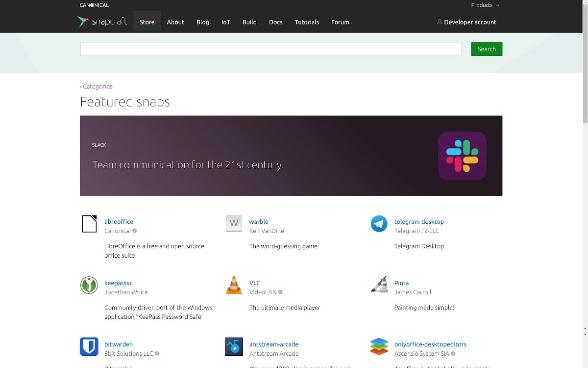The height and width of the screenshot is (368, 588).
Task: Open the Forum menu item
Action: click(340, 22)
